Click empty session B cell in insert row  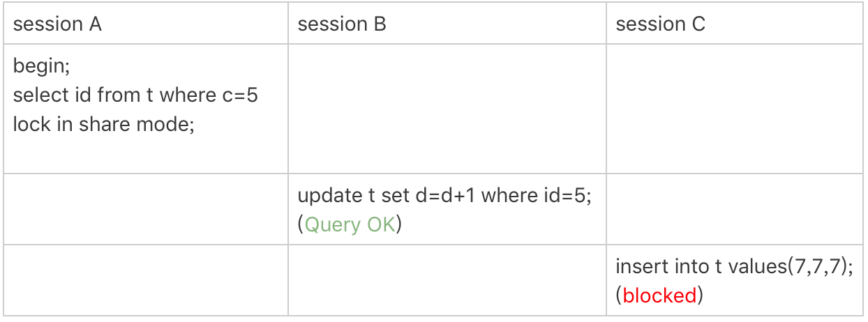[x=447, y=279]
